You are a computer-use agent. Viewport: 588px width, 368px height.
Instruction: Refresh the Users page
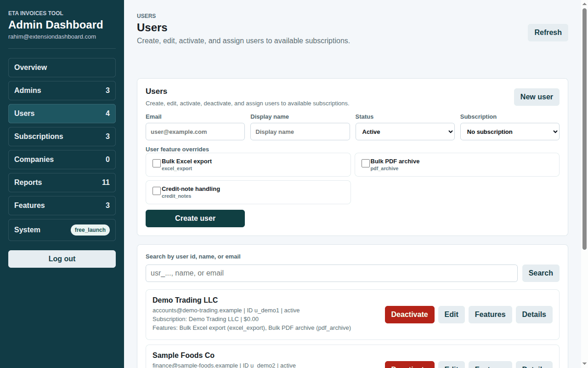coord(548,33)
